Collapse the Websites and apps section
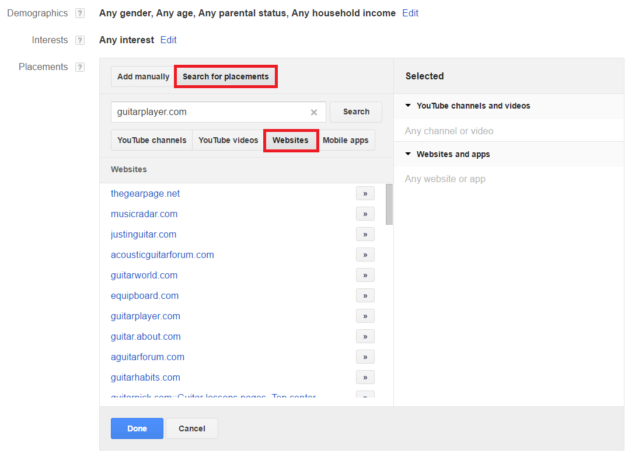The height and width of the screenshot is (460, 635). point(409,154)
